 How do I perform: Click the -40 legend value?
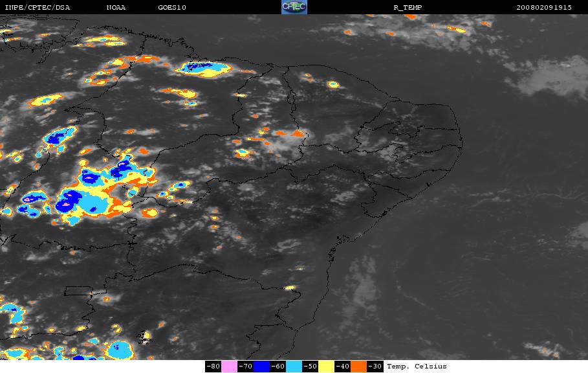pyautogui.click(x=342, y=367)
